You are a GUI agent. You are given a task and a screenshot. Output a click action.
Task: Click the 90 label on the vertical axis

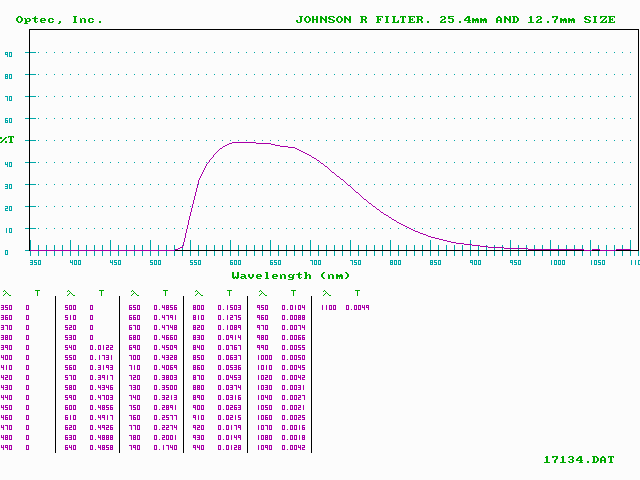(8, 54)
